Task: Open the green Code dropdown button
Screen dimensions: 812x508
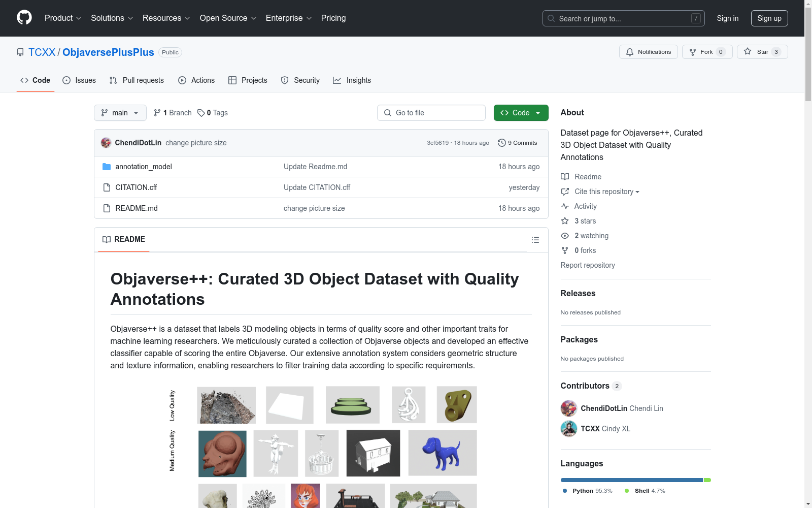Action: tap(521, 113)
